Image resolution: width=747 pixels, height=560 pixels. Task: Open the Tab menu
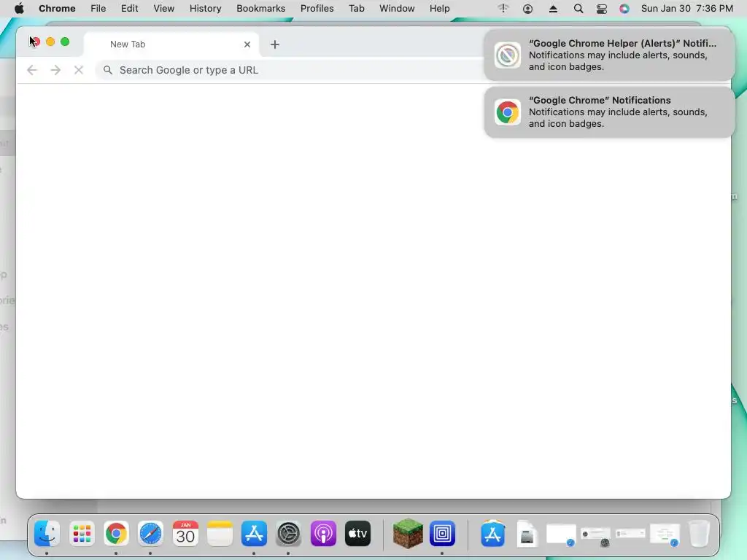tap(356, 9)
